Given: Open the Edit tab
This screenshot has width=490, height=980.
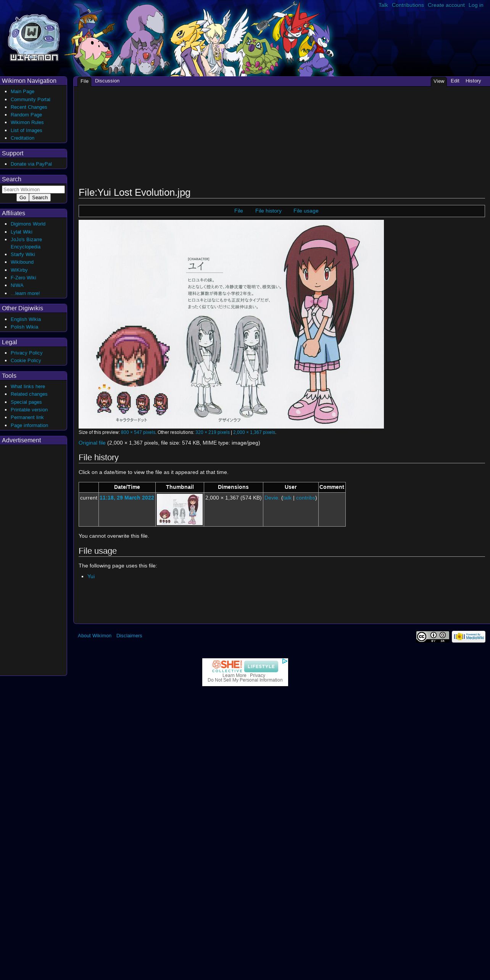Looking at the screenshot, I should [455, 81].
